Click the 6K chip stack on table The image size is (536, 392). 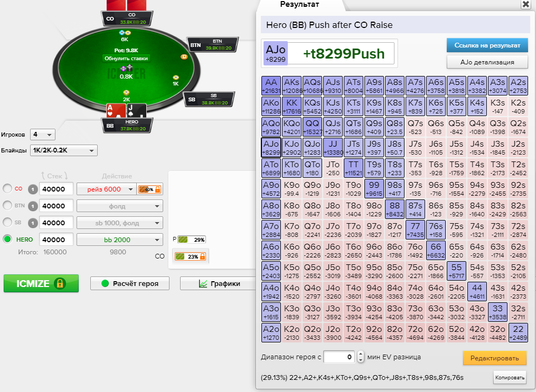tap(125, 33)
